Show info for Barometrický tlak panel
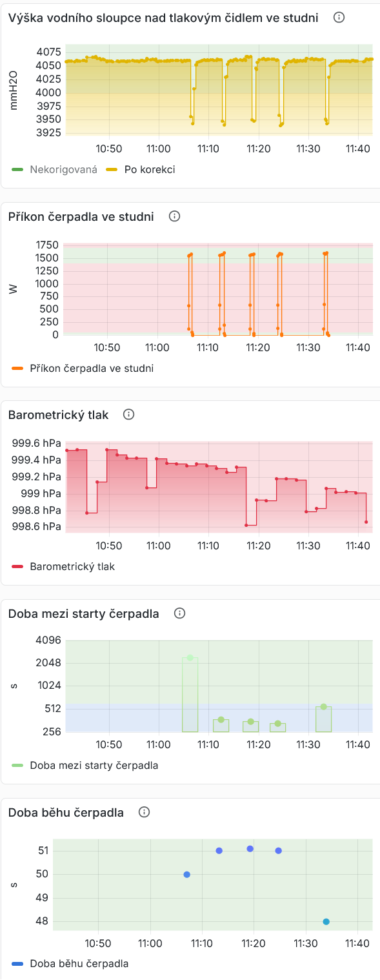Viewport: 380px width, 980px height. (x=128, y=414)
